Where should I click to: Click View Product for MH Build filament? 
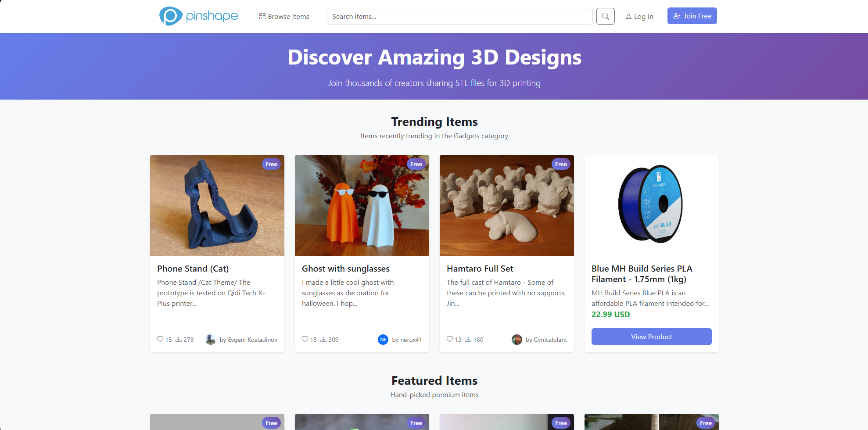(x=652, y=337)
